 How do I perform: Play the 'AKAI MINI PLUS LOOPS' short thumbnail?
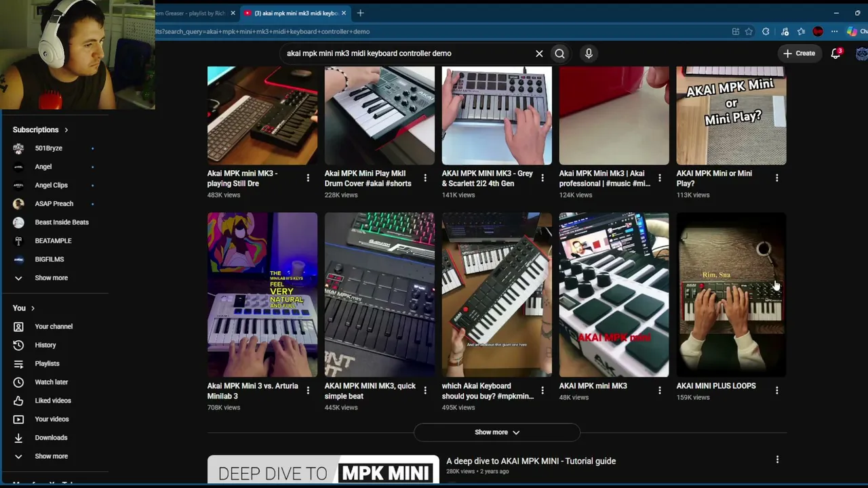(731, 295)
